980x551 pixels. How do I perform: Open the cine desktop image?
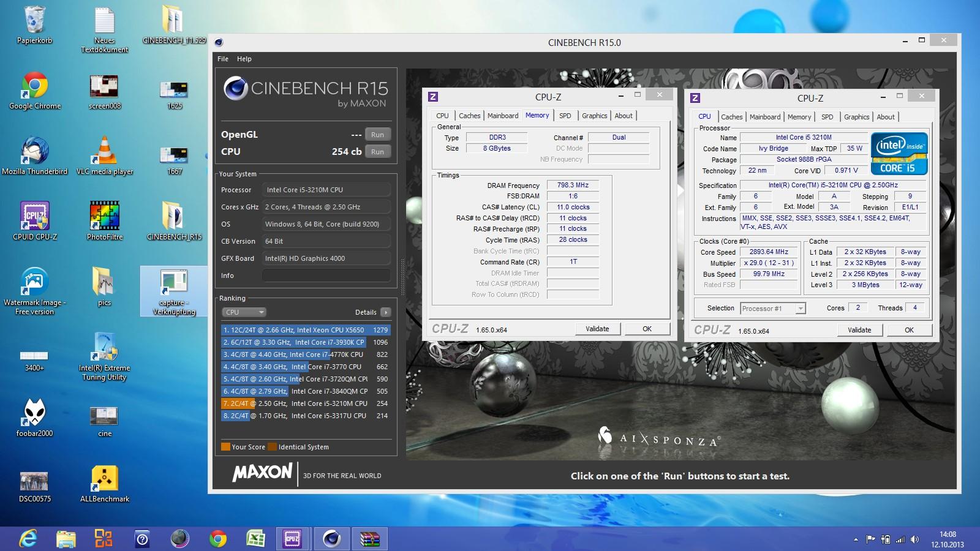point(105,422)
